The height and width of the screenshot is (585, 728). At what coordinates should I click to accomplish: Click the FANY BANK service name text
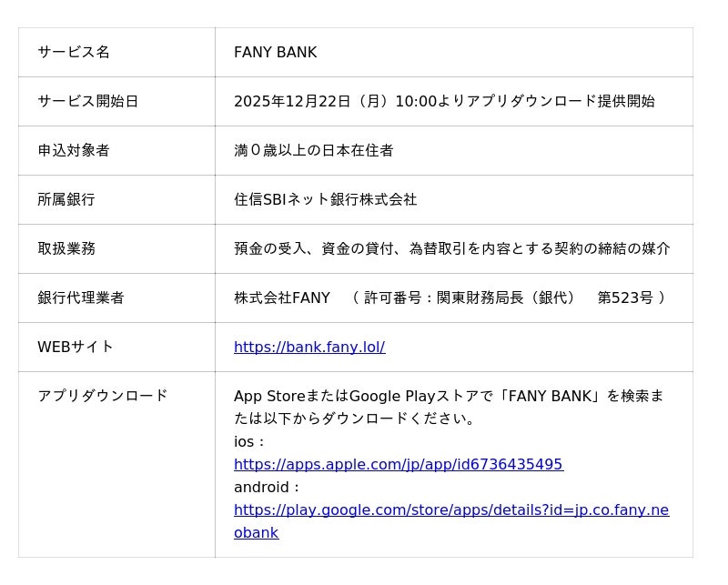point(275,52)
